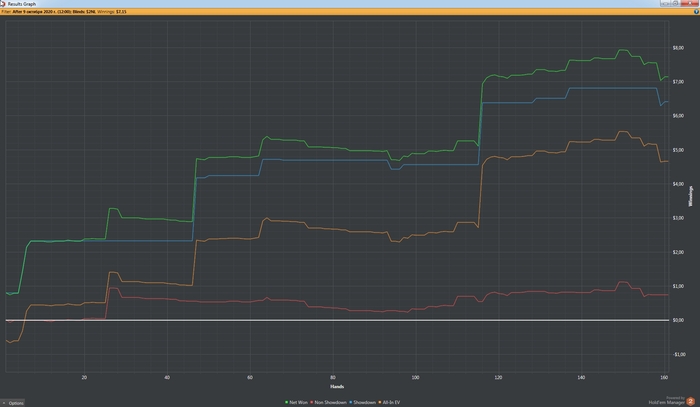Click the '$4,00' y-axis label

(x=678, y=184)
